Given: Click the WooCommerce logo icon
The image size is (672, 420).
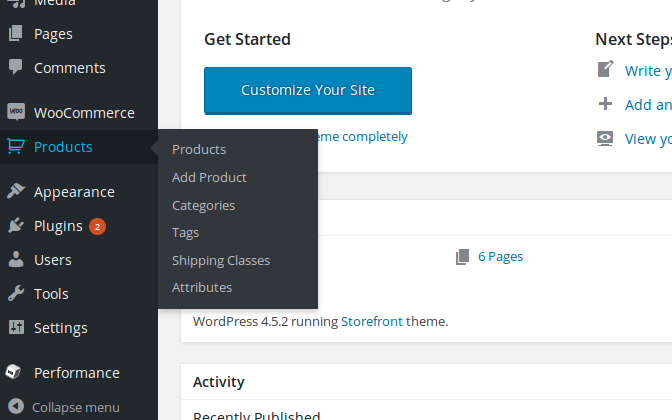Looking at the screenshot, I should point(15,113).
